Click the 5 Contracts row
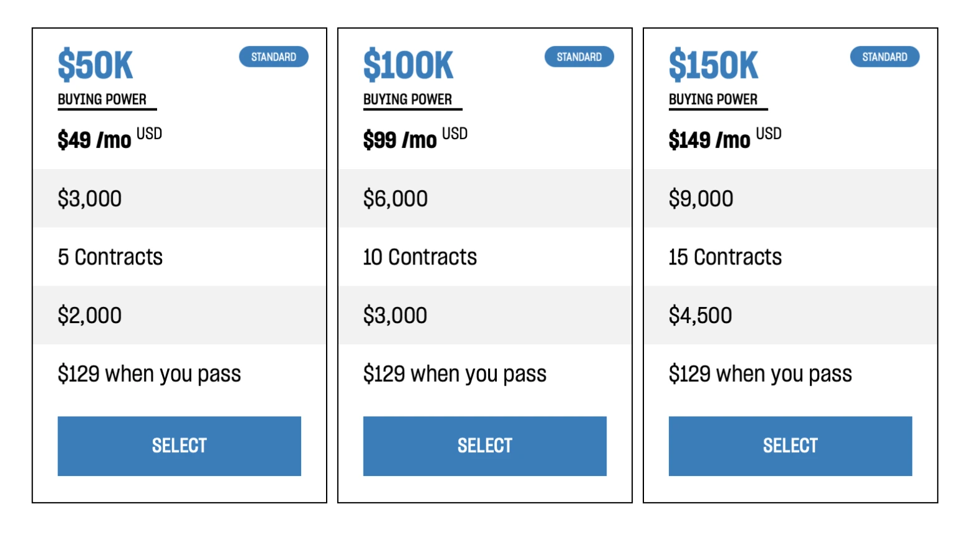Viewport: 980px width, 534px height. pyautogui.click(x=110, y=257)
